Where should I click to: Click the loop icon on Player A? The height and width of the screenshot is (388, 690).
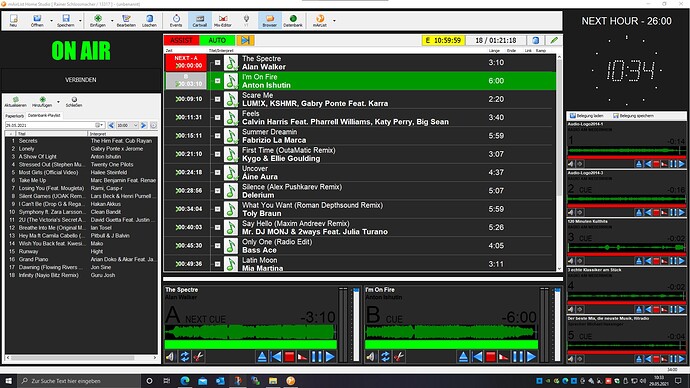[185, 357]
